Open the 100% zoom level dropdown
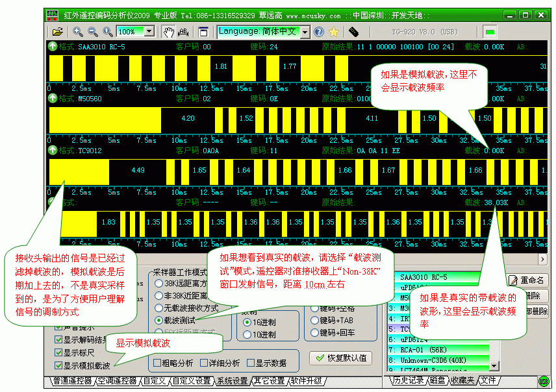The height and width of the screenshot is (392, 556). [149, 31]
